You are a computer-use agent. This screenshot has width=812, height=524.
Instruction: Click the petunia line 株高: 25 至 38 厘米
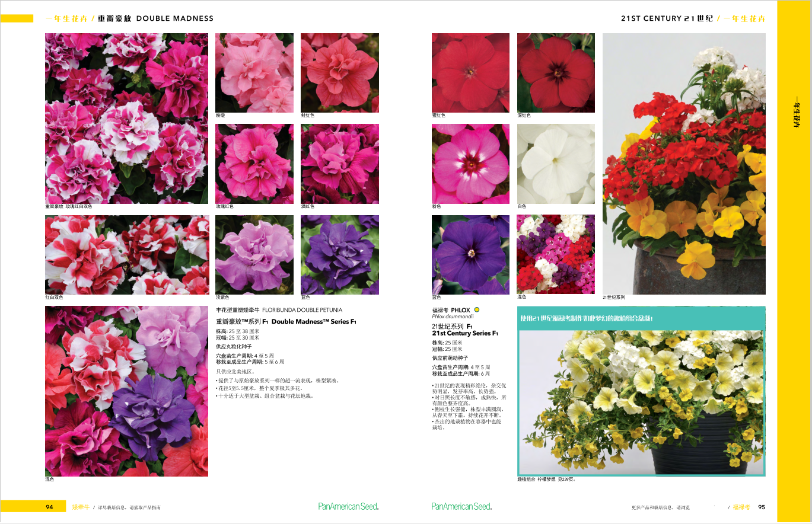[238, 332]
